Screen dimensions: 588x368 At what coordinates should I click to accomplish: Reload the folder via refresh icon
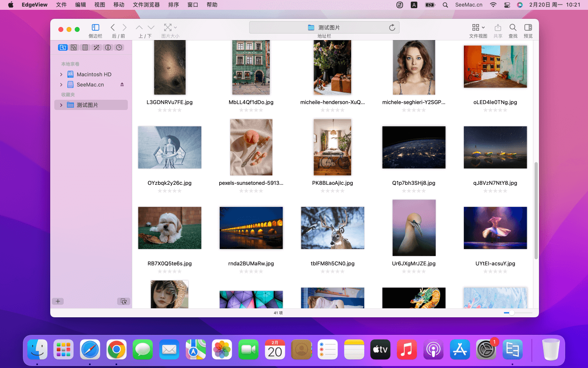point(392,27)
